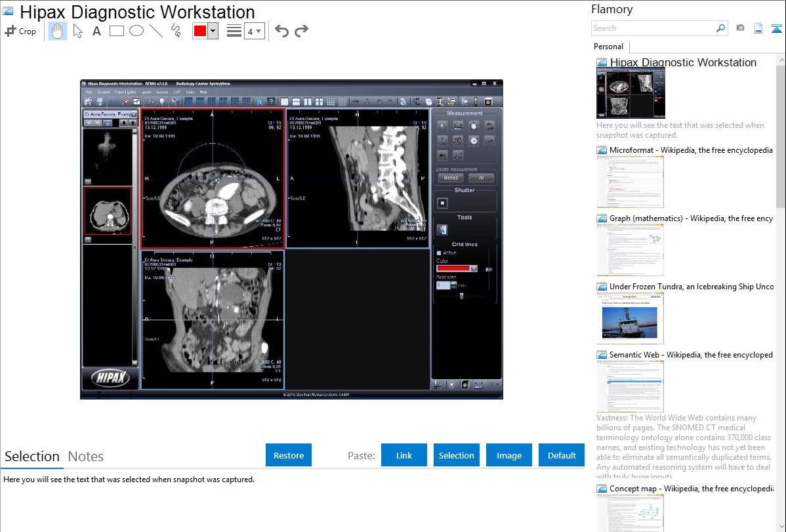Open the patient name dropdown in Hipax
The width and height of the screenshot is (786, 532).
[x=133, y=114]
